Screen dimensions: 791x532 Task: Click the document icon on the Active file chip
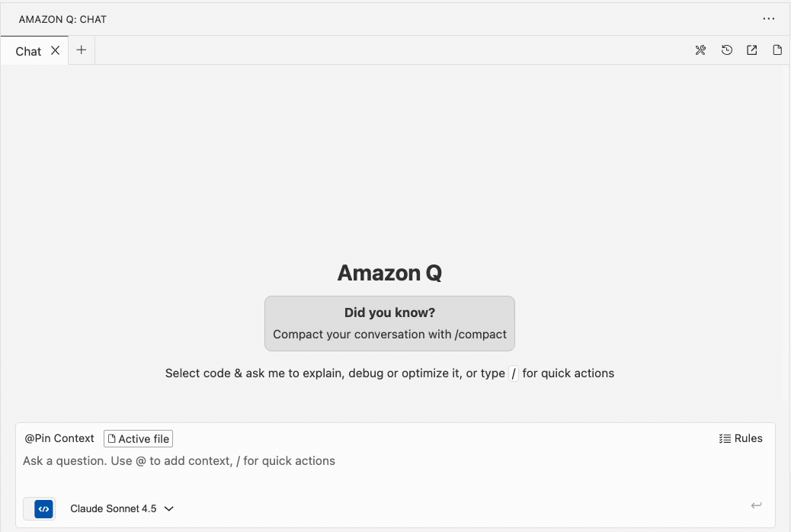(111, 438)
